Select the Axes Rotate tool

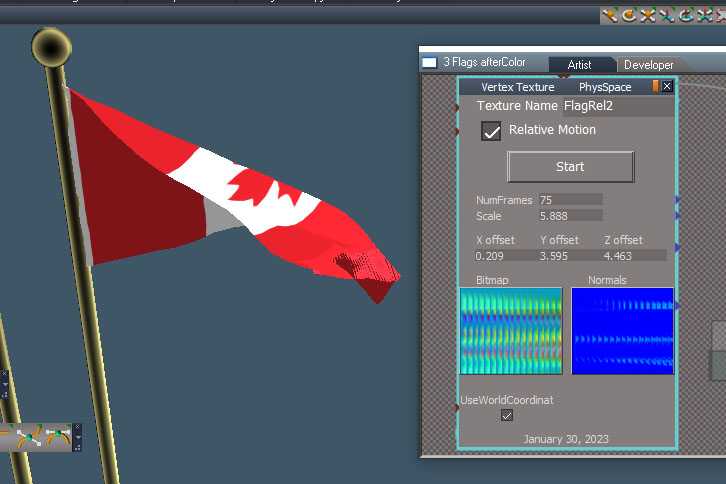pyautogui.click(x=686, y=15)
